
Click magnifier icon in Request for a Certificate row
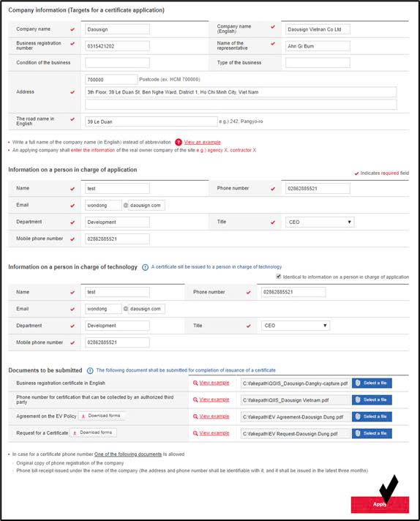pyautogui.click(x=195, y=433)
